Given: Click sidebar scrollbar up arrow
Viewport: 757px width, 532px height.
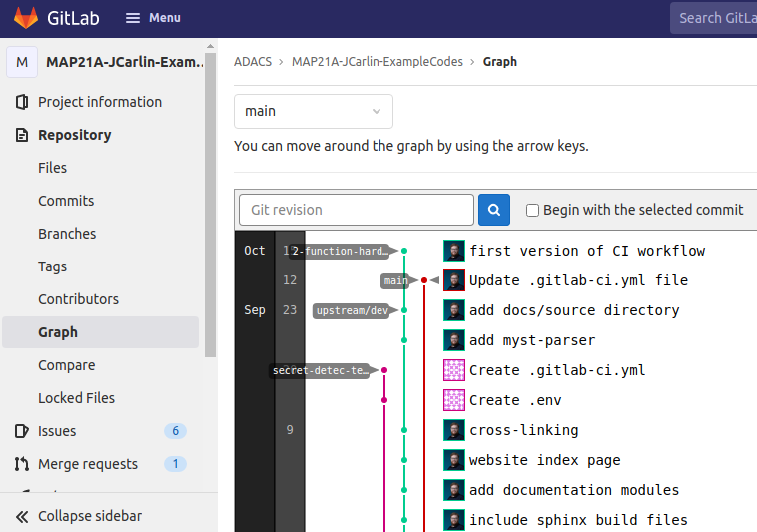Looking at the screenshot, I should [x=210, y=46].
